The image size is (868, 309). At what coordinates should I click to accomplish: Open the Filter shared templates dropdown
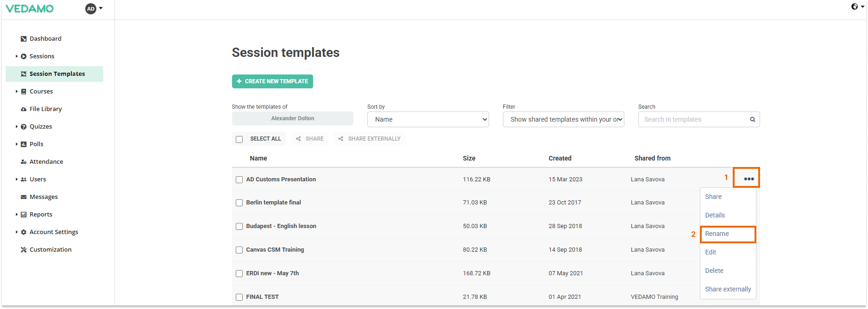click(564, 119)
